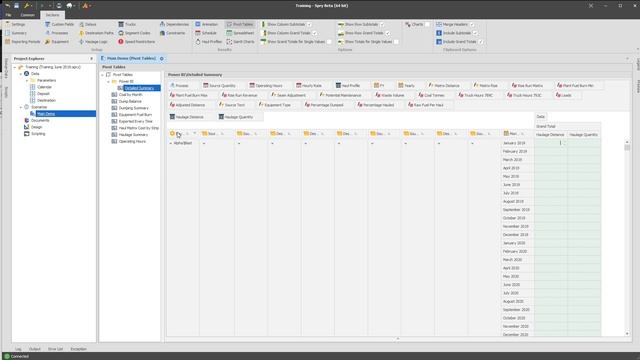This screenshot has width=640, height=360.
Task: Open the Trucks setup item
Action: [x=127, y=24]
